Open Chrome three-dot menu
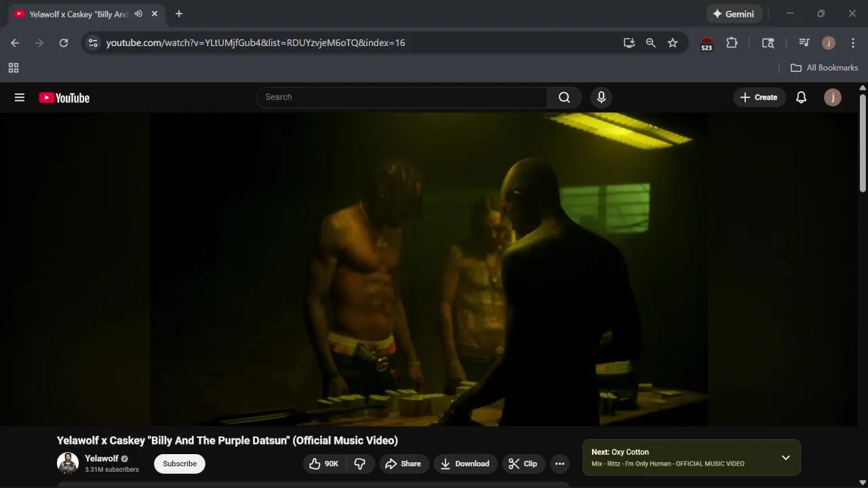 [x=853, y=43]
